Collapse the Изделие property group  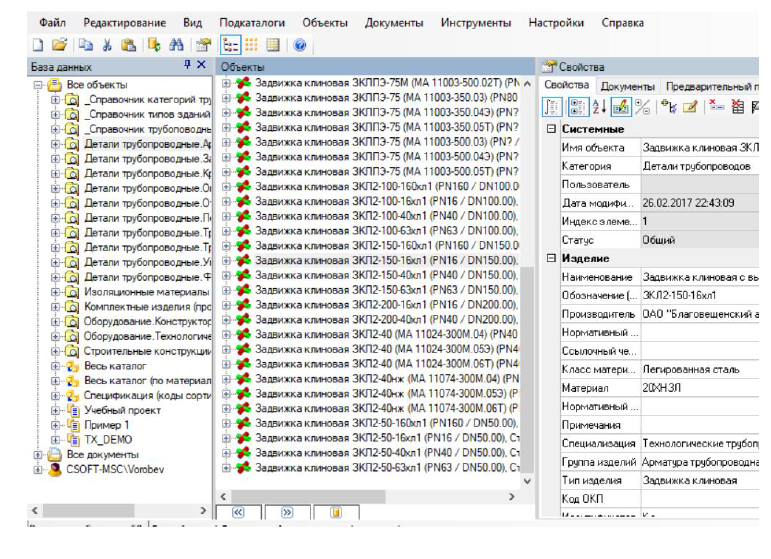(x=551, y=258)
